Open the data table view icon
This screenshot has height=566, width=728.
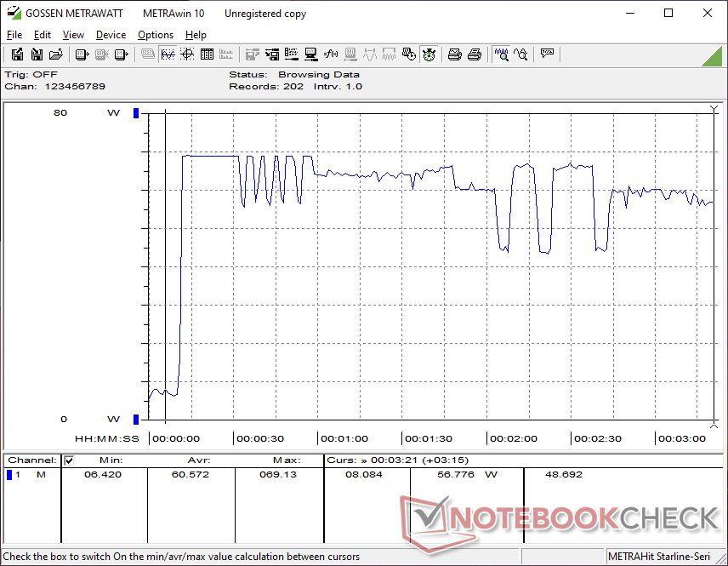207,54
